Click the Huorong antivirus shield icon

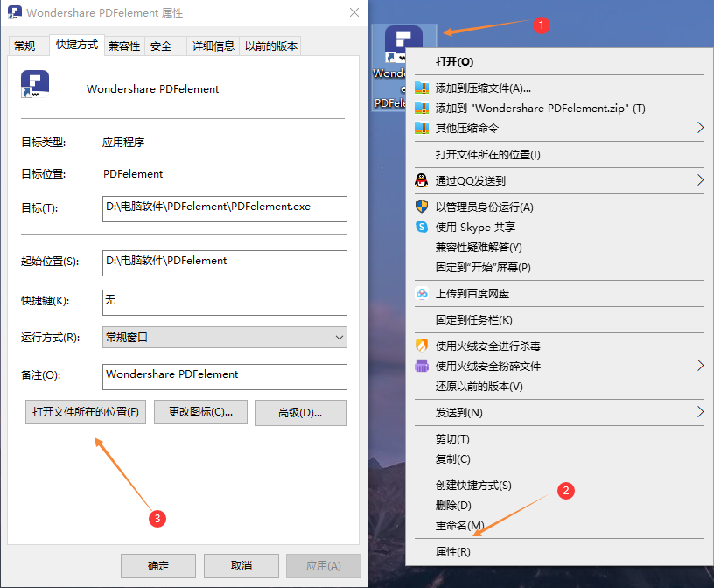pyautogui.click(x=422, y=346)
